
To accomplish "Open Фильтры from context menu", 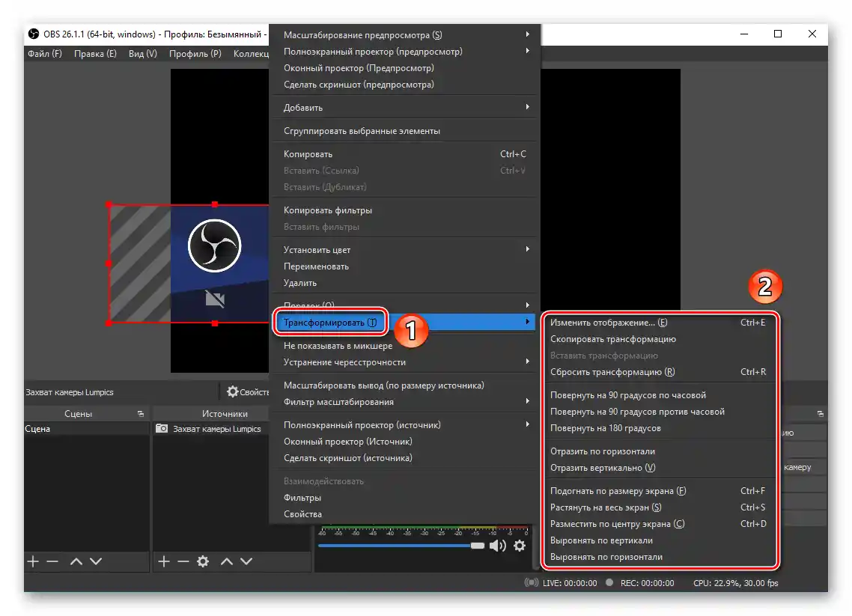I will 405,498.
